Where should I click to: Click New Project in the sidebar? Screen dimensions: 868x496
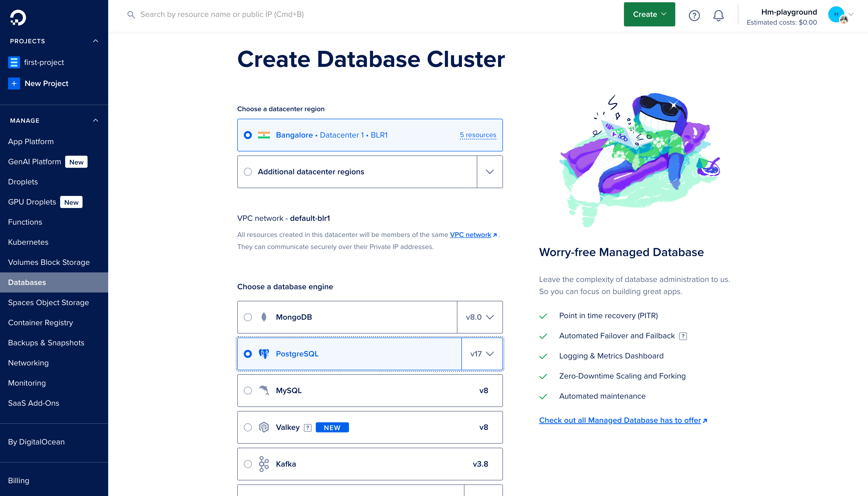[x=46, y=84]
